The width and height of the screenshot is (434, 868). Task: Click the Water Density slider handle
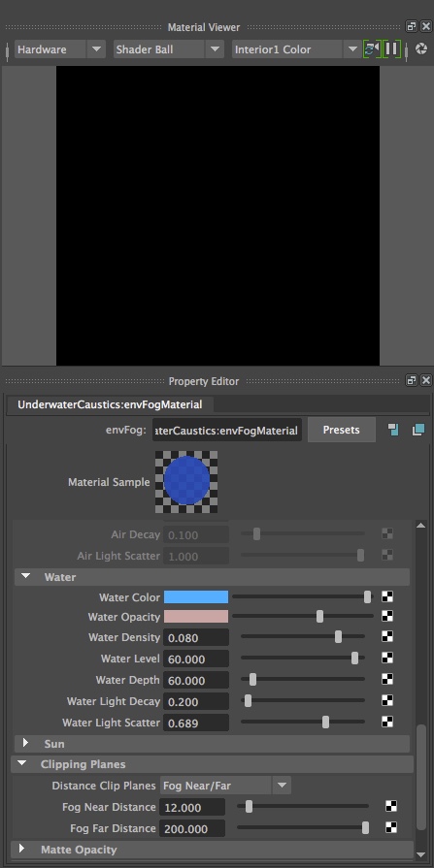coord(339,636)
